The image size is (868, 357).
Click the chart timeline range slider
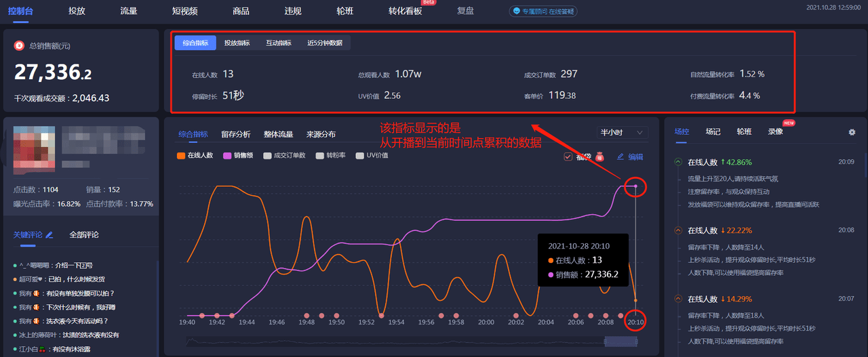tap(620, 342)
